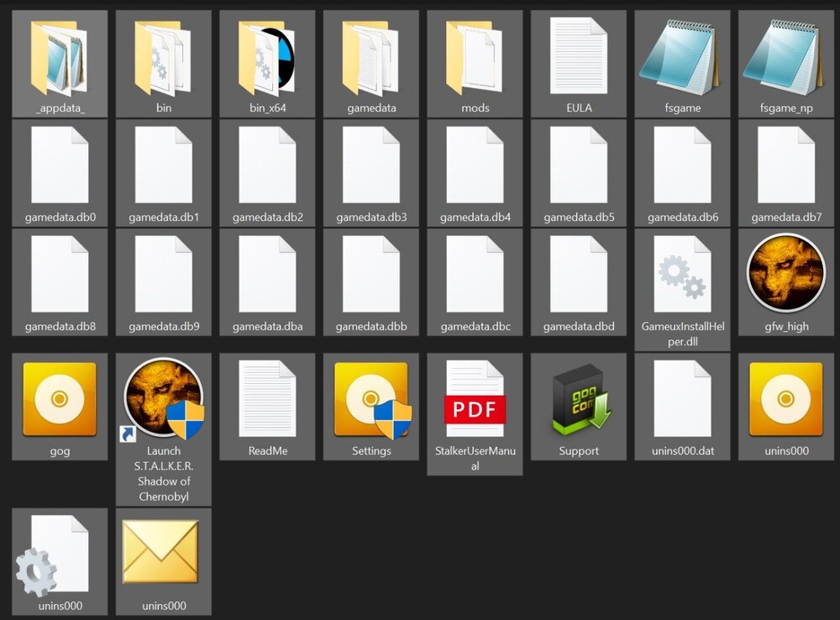This screenshot has height=620, width=840.
Task: Click the gamedata.db6 file name
Action: [682, 218]
